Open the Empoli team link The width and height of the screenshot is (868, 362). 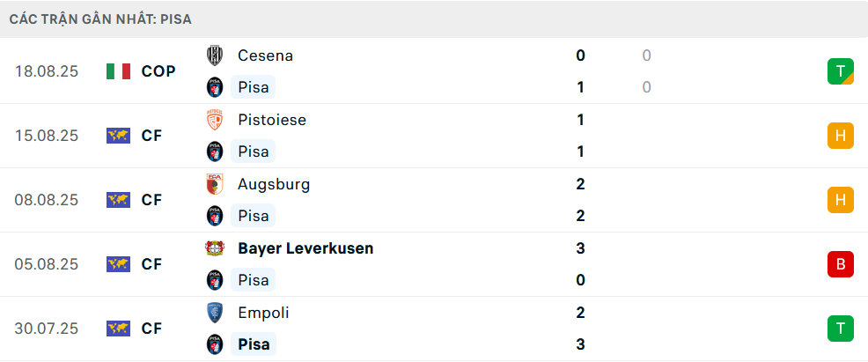263,313
